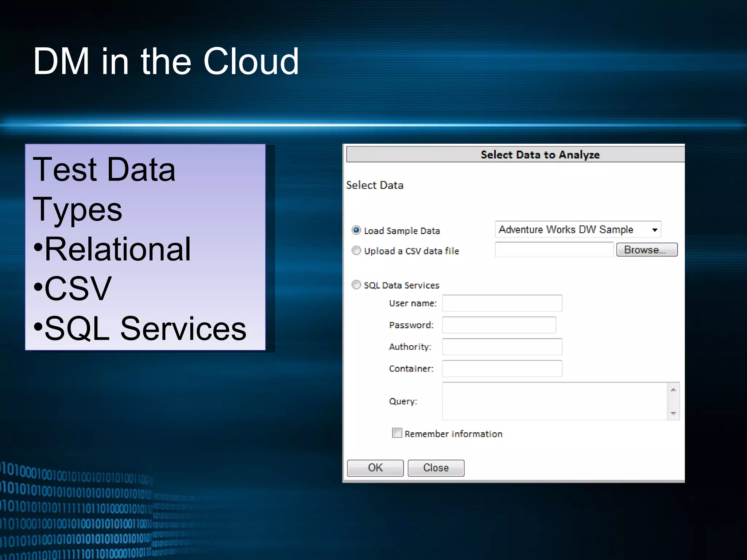The image size is (747, 560).
Task: Enable the Remember information checkbox
Action: point(397,433)
